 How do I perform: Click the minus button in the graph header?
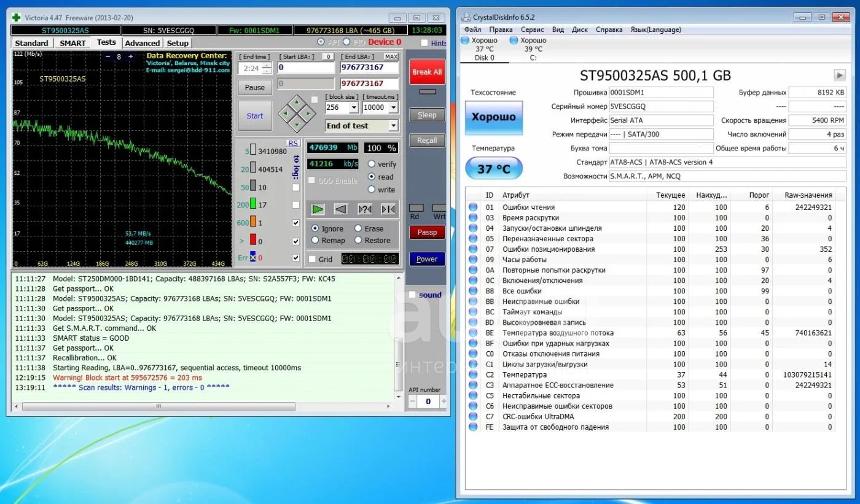(x=108, y=56)
